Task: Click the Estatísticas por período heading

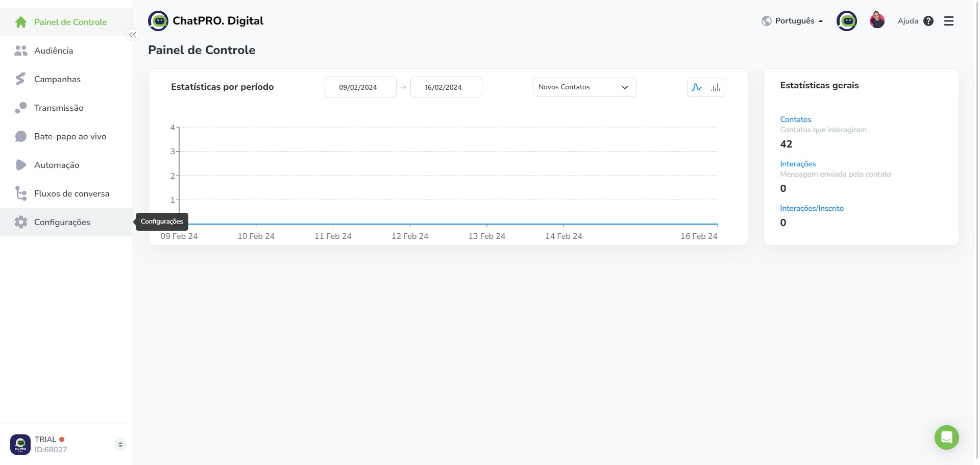Action: click(222, 87)
